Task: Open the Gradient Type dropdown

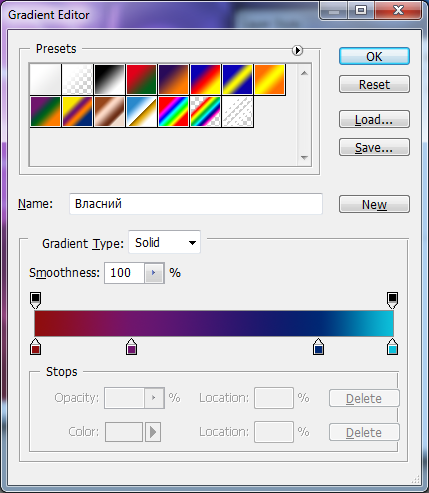Action: point(164,242)
